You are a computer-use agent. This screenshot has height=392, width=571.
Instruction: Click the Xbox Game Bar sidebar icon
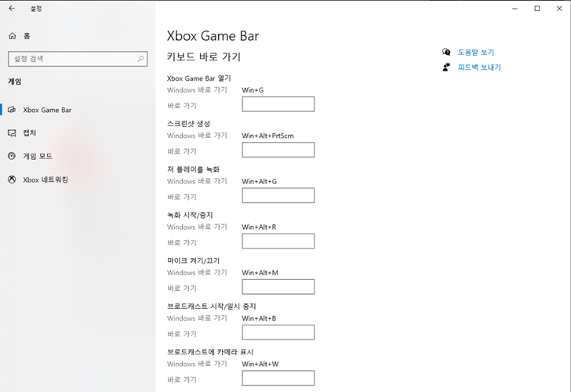pyautogui.click(x=12, y=110)
